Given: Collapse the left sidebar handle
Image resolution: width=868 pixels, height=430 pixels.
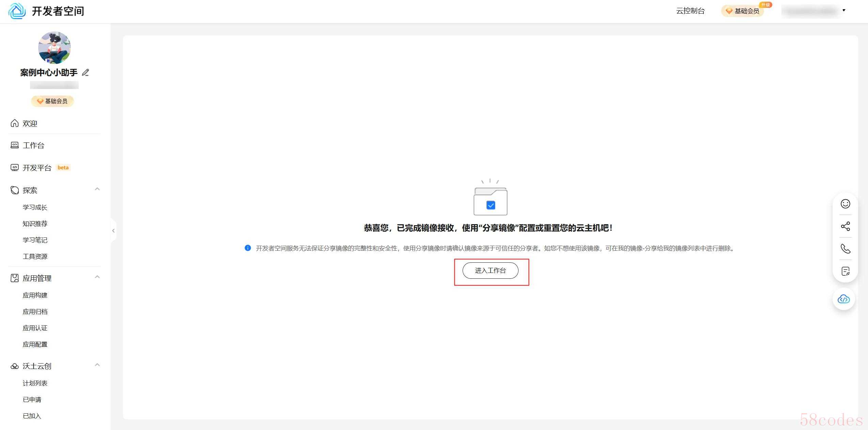Looking at the screenshot, I should coord(113,231).
